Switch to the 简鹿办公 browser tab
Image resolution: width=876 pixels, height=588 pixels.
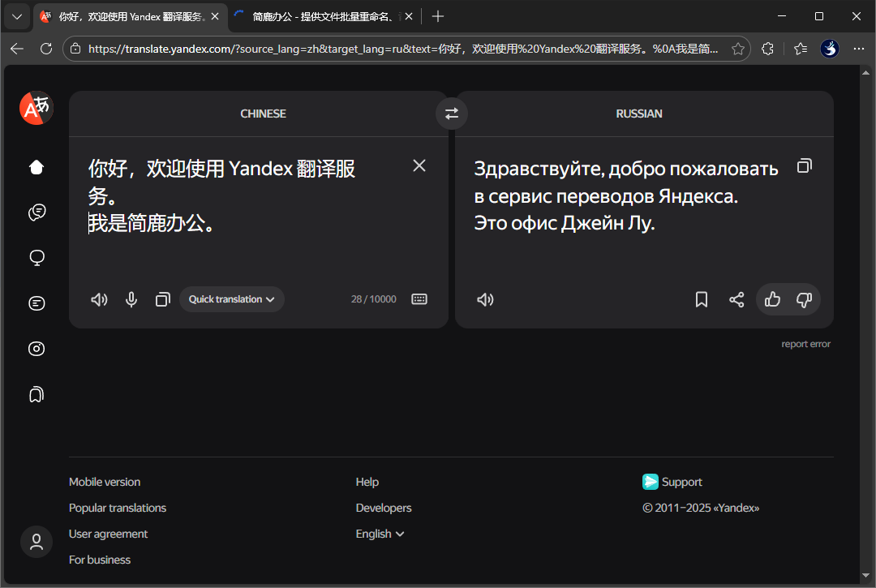point(316,16)
